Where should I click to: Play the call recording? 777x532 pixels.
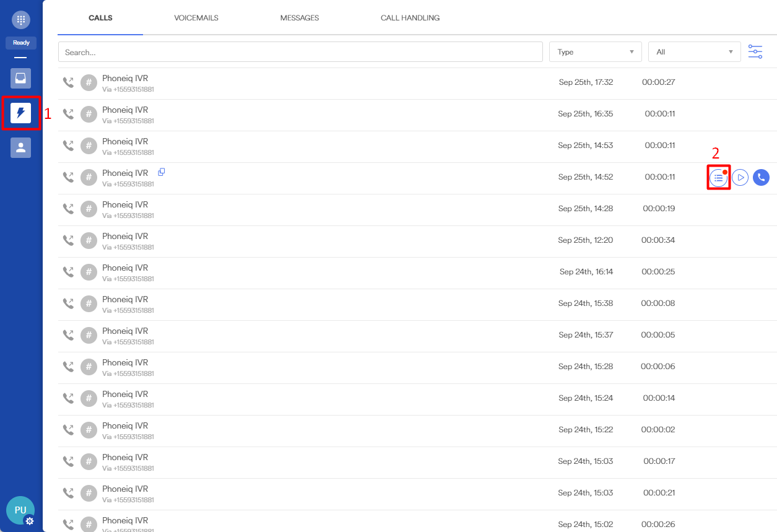tap(740, 178)
